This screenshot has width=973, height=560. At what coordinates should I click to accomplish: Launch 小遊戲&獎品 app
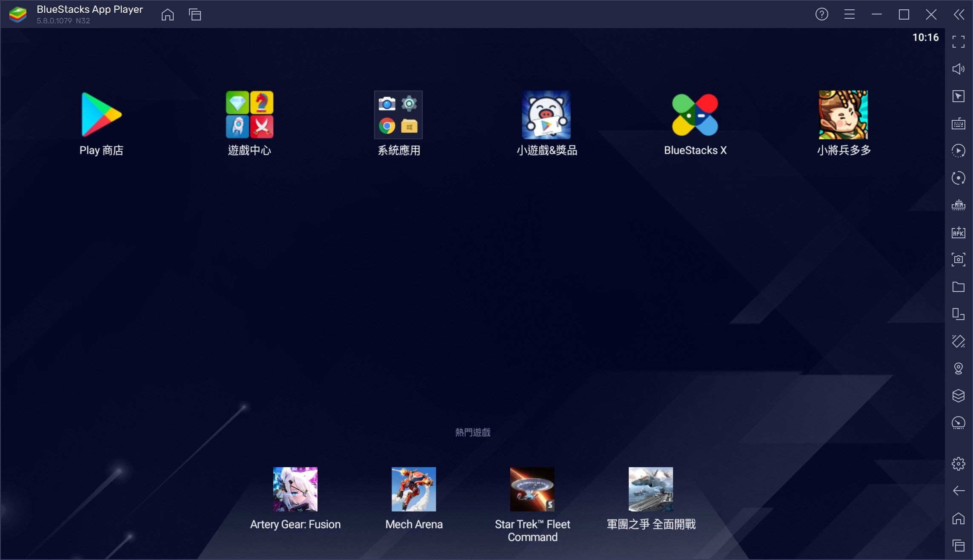pos(547,115)
